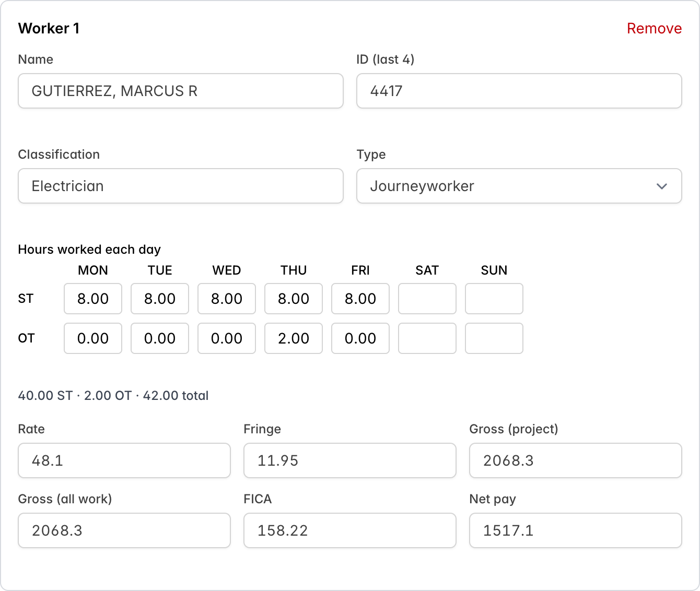Edit Thursday straight-time hours

tap(294, 299)
